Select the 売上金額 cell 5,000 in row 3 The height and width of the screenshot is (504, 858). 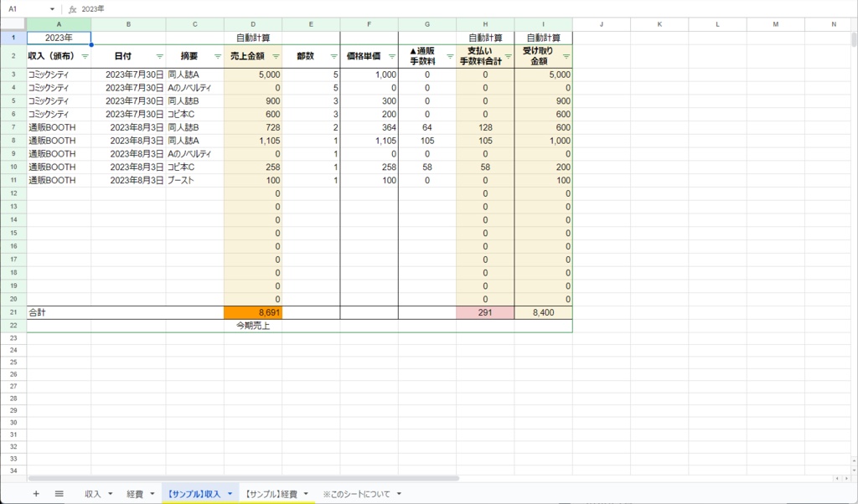[253, 75]
